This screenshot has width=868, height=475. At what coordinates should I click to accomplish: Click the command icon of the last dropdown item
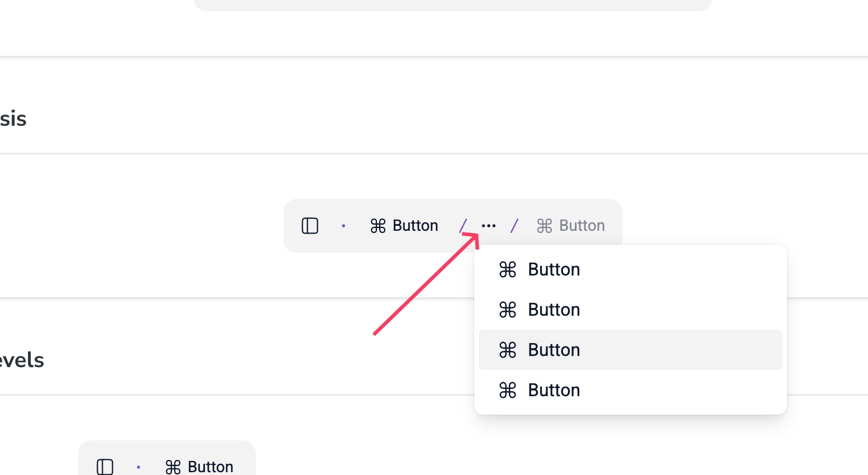point(508,390)
